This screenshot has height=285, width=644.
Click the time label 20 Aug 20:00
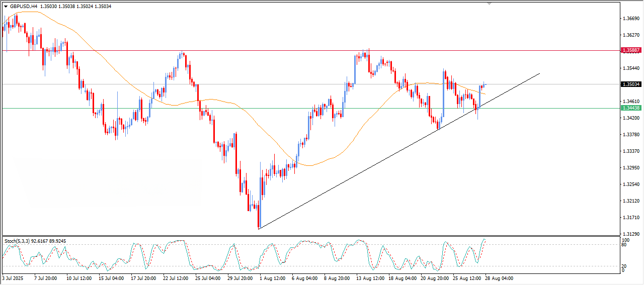click(x=434, y=278)
